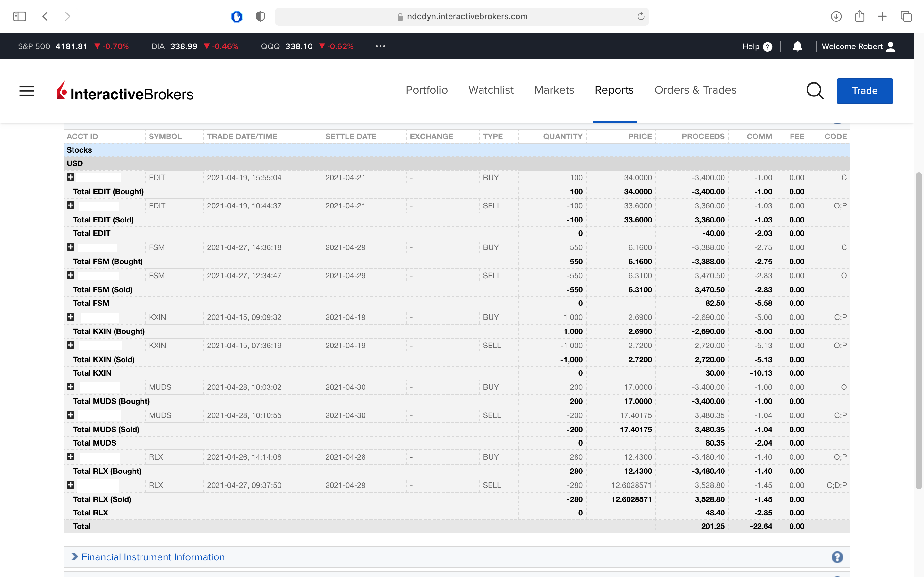Open the Watchlist tab
Image resolution: width=924 pixels, height=577 pixels.
[x=491, y=90]
